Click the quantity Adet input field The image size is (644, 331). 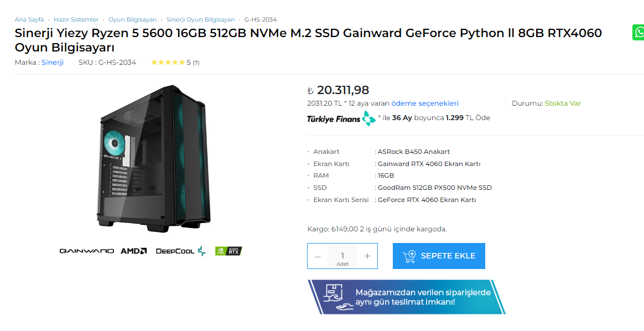(342, 256)
